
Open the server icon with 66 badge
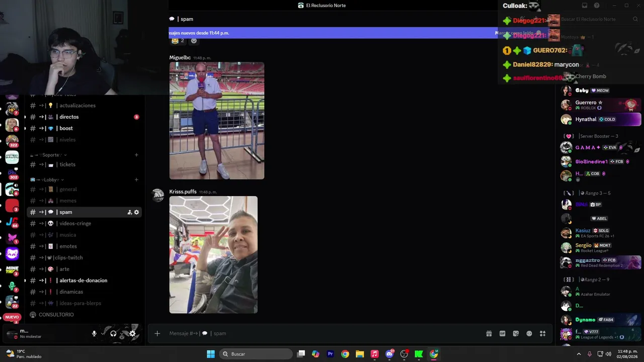tap(12, 222)
